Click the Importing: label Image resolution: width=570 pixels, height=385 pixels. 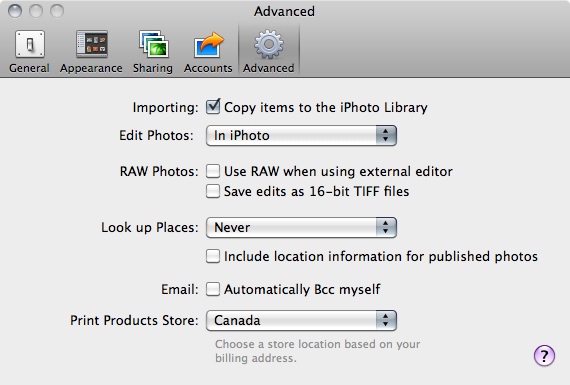coord(165,108)
